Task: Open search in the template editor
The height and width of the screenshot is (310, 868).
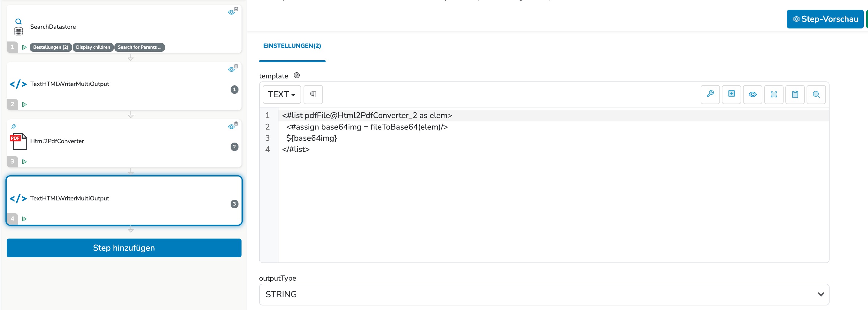Action: click(816, 94)
